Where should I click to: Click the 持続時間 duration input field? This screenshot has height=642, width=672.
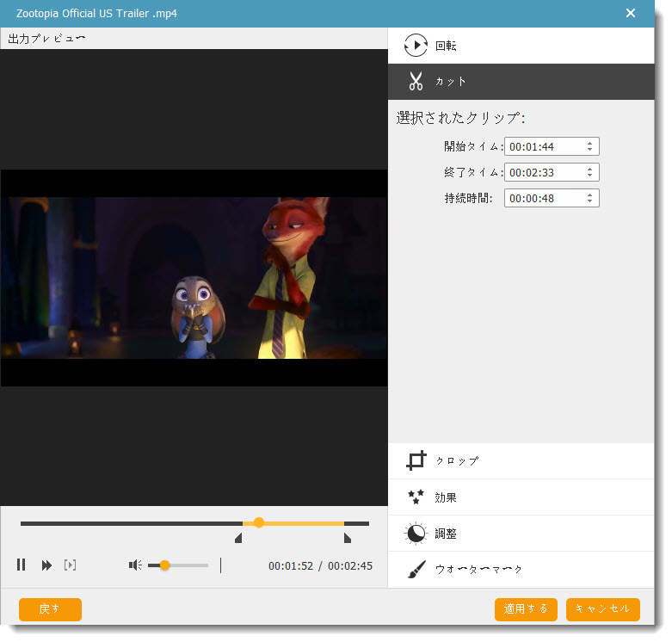point(544,199)
